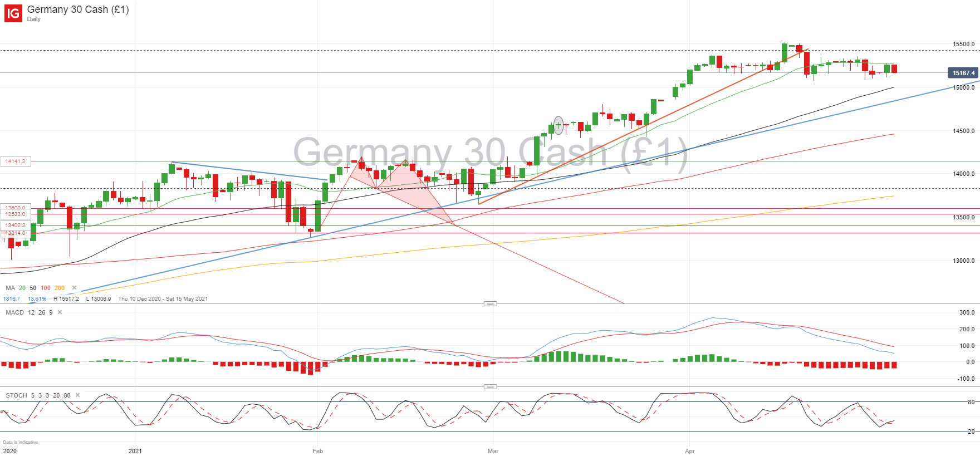Select the 14141.3 horizontal level label
The image size is (980, 456).
tap(16, 161)
